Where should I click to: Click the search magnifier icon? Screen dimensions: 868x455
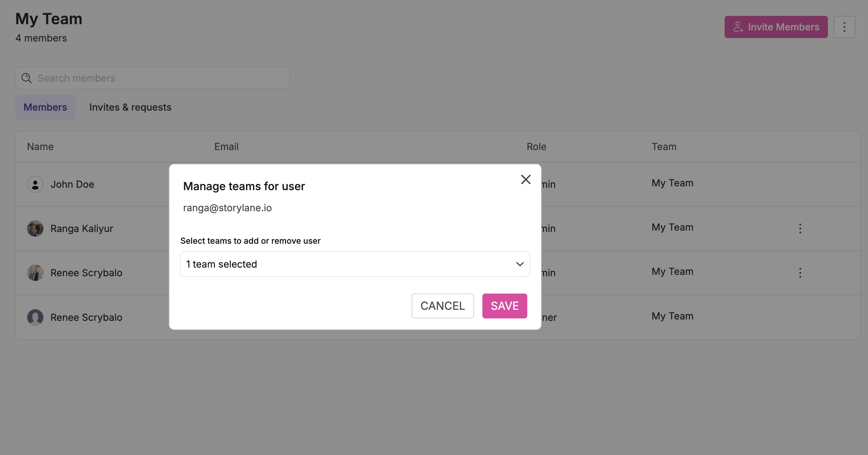pos(27,78)
